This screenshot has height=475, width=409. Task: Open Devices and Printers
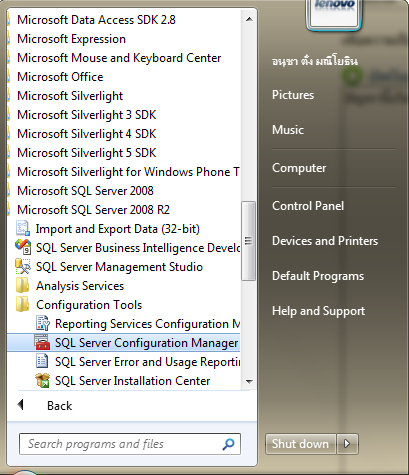pos(325,241)
